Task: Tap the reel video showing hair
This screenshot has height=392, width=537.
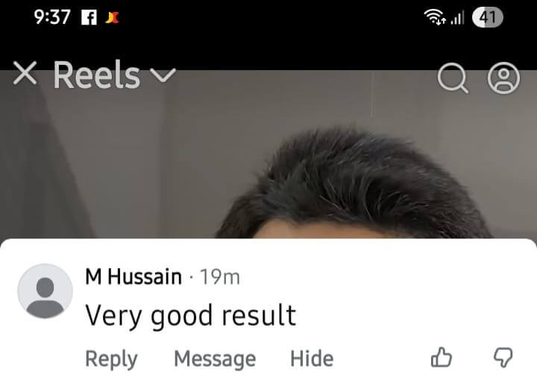Action: pos(268,154)
